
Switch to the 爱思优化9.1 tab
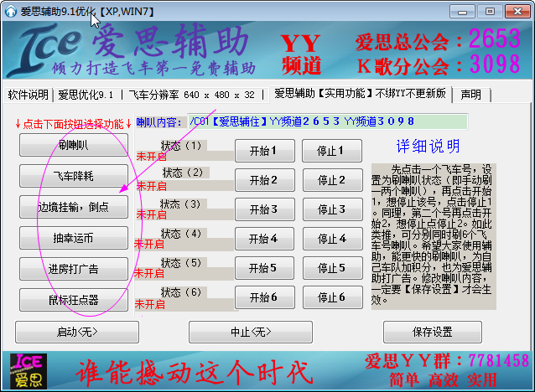tap(86, 95)
